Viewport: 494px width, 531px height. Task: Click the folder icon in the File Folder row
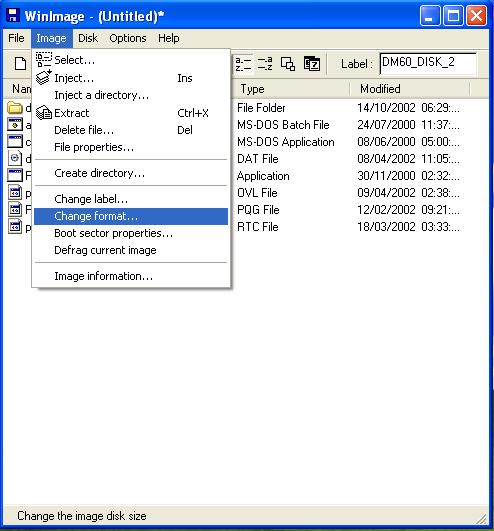[15, 108]
